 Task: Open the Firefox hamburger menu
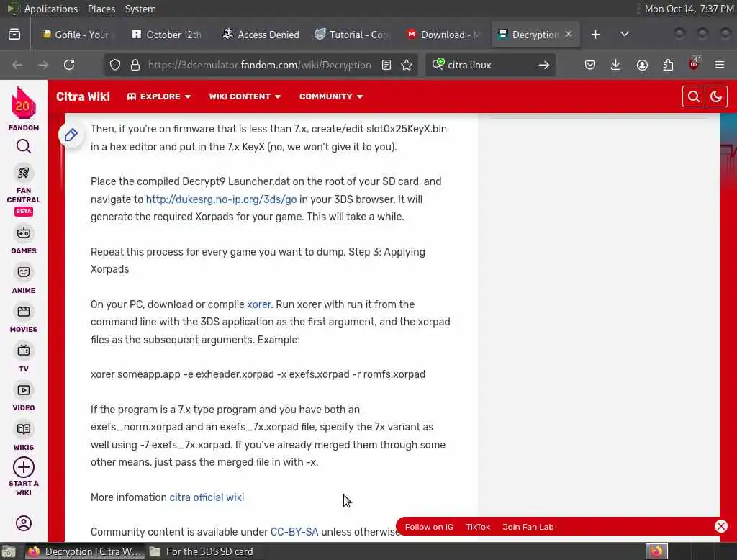(720, 65)
